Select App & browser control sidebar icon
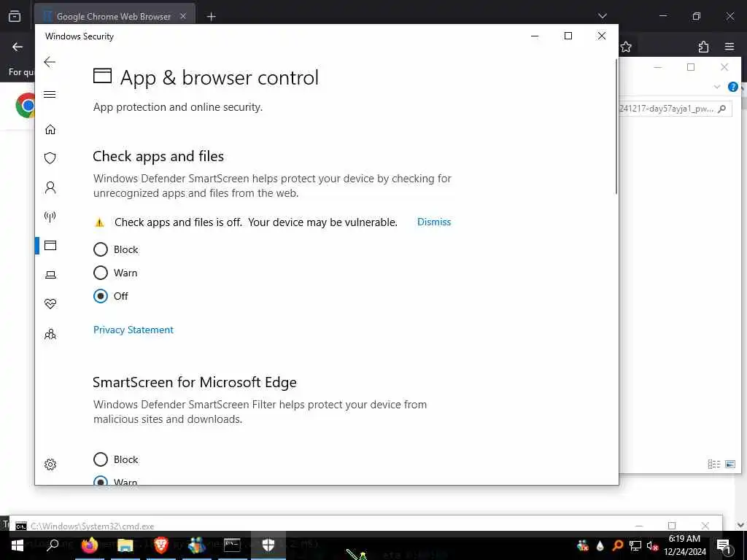 (x=50, y=246)
